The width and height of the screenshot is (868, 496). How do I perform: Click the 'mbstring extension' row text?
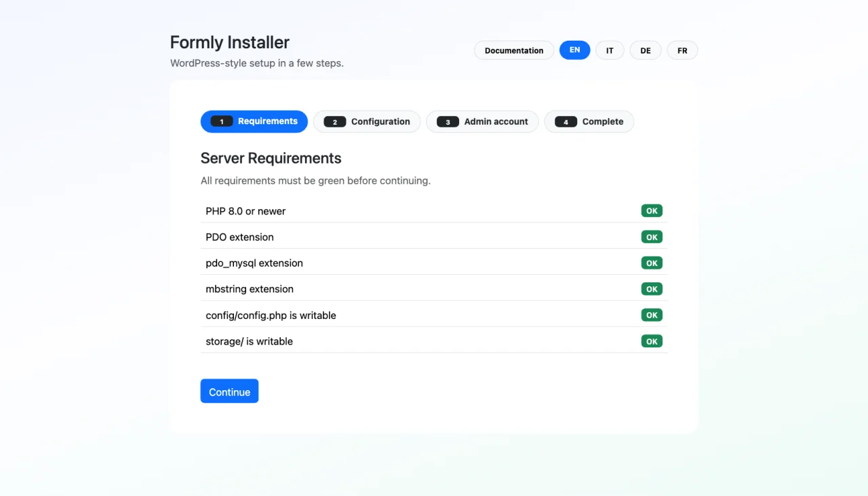[x=250, y=289]
